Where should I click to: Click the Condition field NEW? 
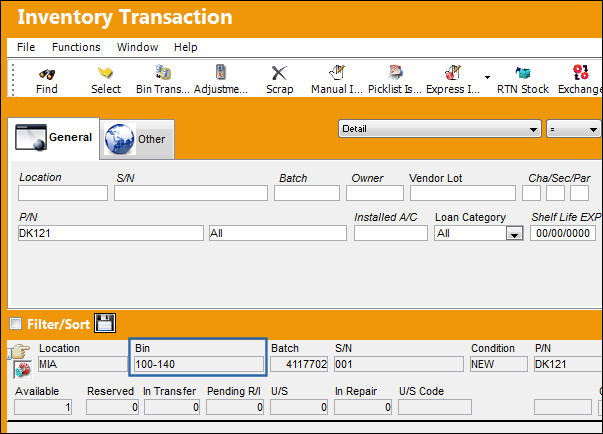(499, 364)
